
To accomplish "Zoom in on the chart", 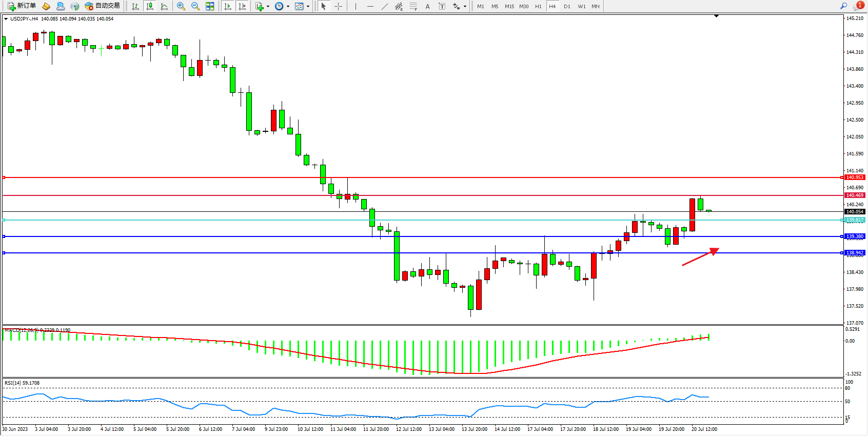I will coord(181,6).
